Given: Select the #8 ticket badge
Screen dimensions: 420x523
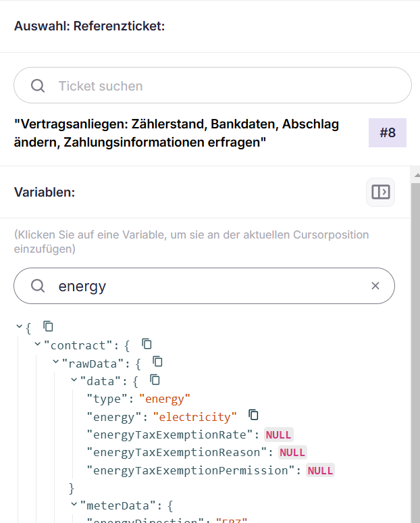Looking at the screenshot, I should [387, 133].
